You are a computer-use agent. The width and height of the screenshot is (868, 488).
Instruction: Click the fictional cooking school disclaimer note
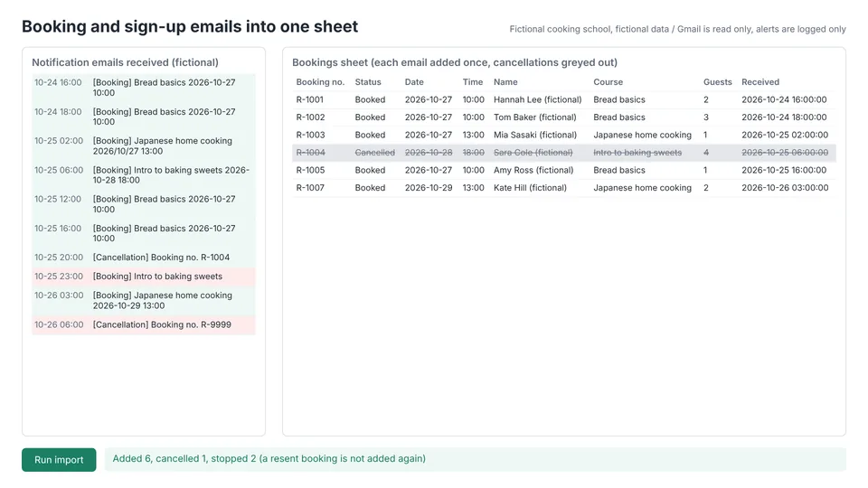pos(677,29)
